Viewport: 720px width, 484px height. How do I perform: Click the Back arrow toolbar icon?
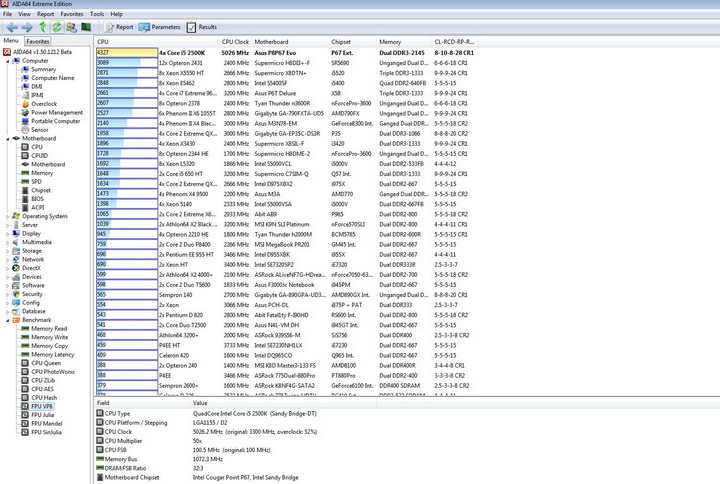click(12, 28)
